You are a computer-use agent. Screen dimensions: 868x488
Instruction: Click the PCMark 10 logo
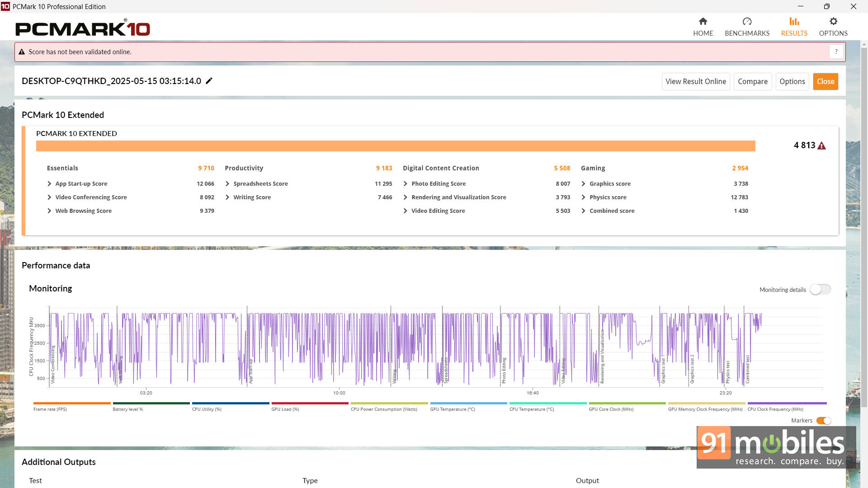[x=83, y=28]
